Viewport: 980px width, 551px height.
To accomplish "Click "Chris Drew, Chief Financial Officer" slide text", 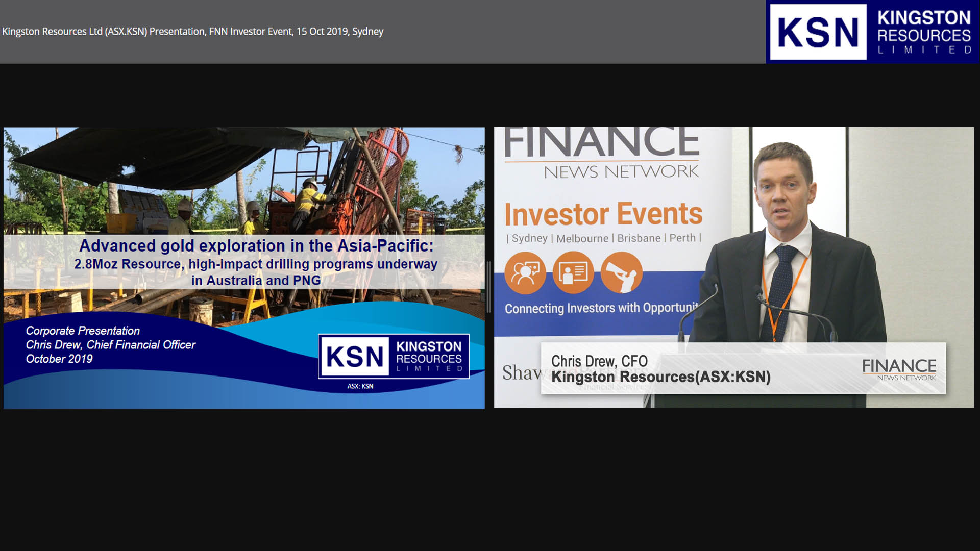I will coord(111,345).
